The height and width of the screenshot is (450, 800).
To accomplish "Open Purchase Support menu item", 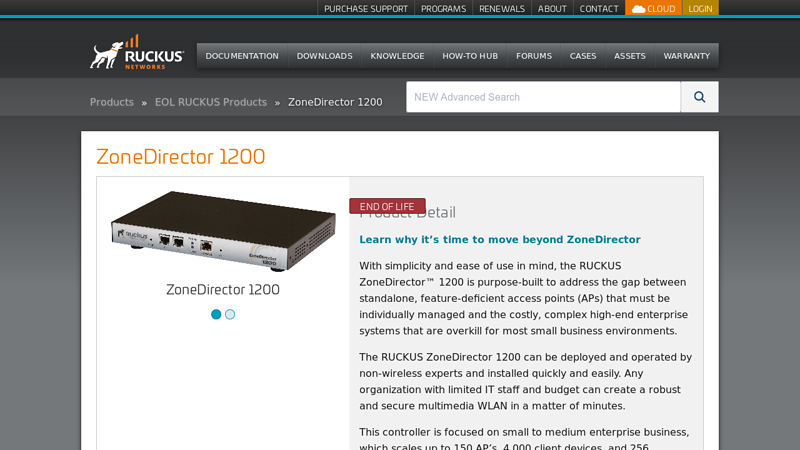I will (x=366, y=9).
